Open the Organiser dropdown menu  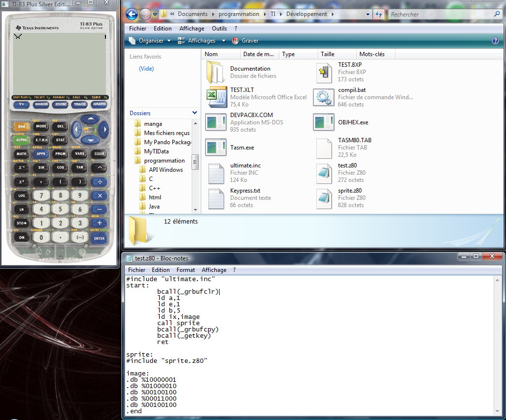150,41
